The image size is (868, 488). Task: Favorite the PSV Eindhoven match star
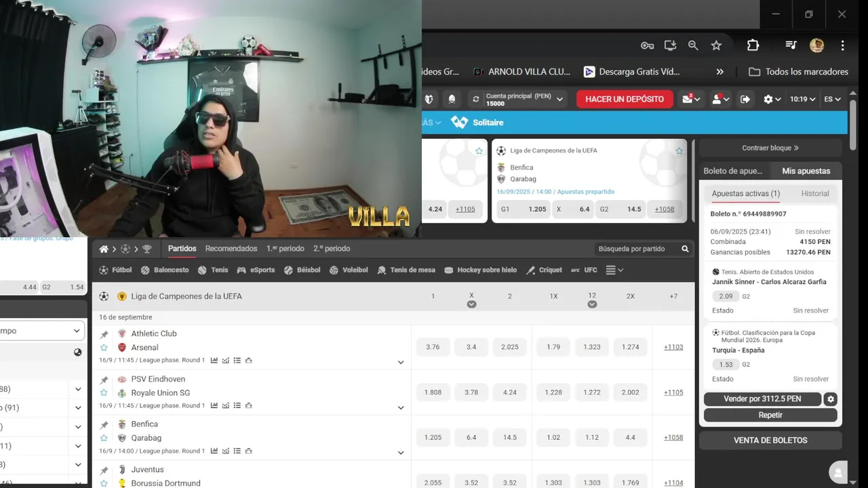(104, 393)
